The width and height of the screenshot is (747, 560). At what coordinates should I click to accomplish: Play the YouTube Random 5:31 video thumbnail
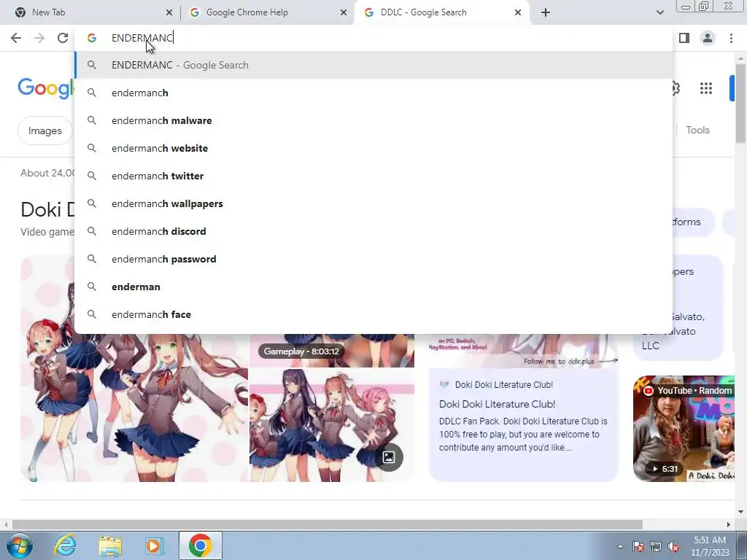tap(683, 429)
